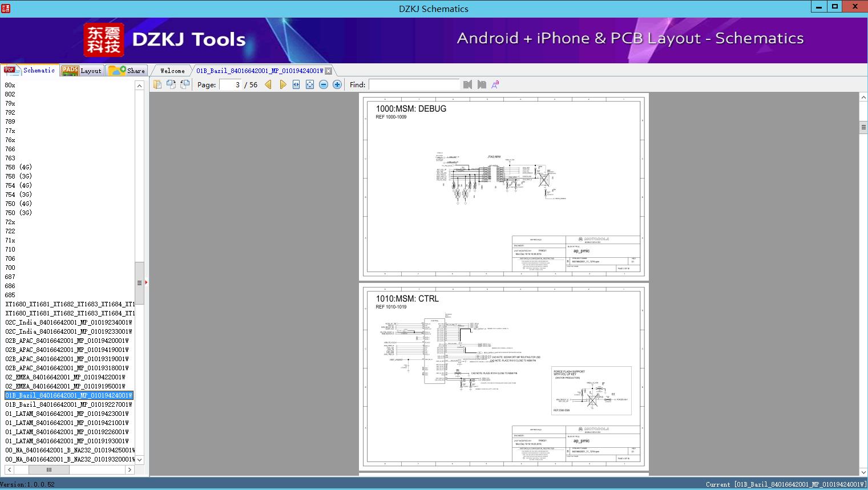The width and height of the screenshot is (868, 490).
Task: Toggle the match case option next to Find
Action: [495, 84]
